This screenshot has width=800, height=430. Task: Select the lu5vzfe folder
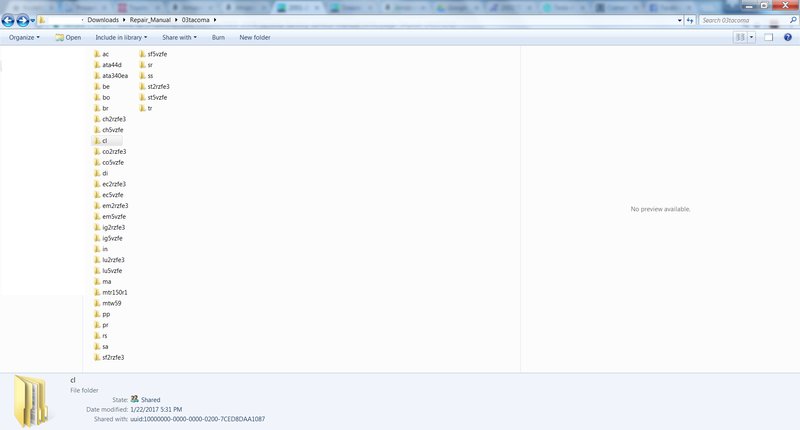pos(108,271)
